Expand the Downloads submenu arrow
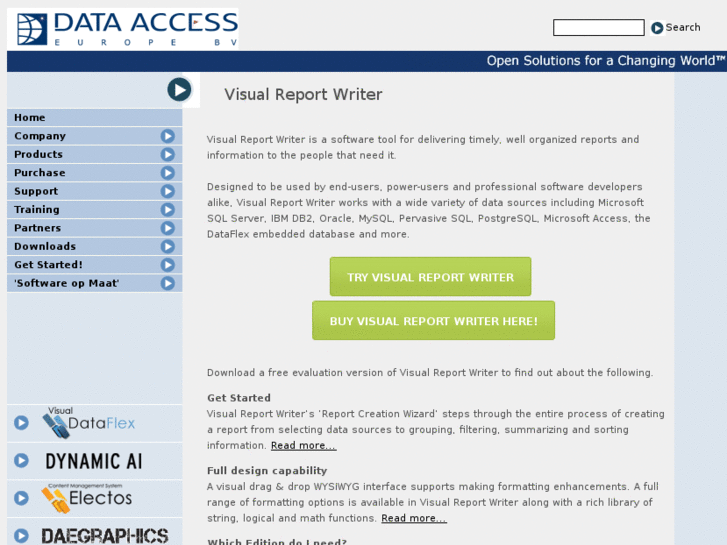 tap(167, 246)
